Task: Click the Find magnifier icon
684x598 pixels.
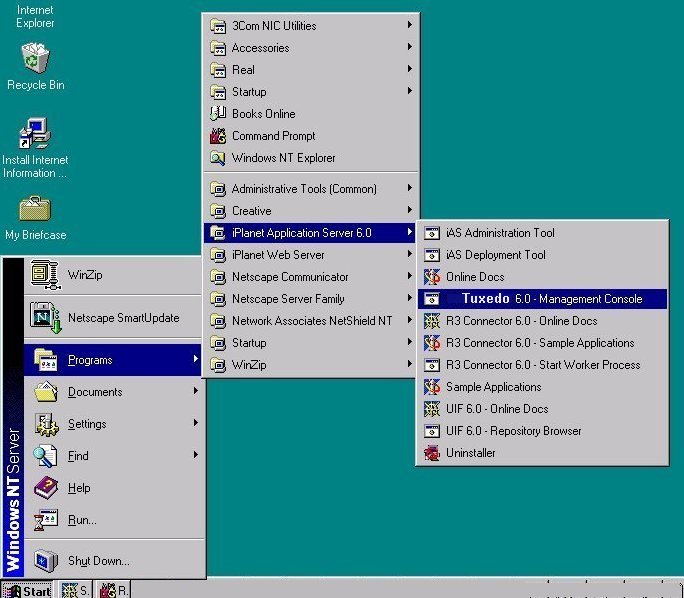Action: [x=45, y=456]
